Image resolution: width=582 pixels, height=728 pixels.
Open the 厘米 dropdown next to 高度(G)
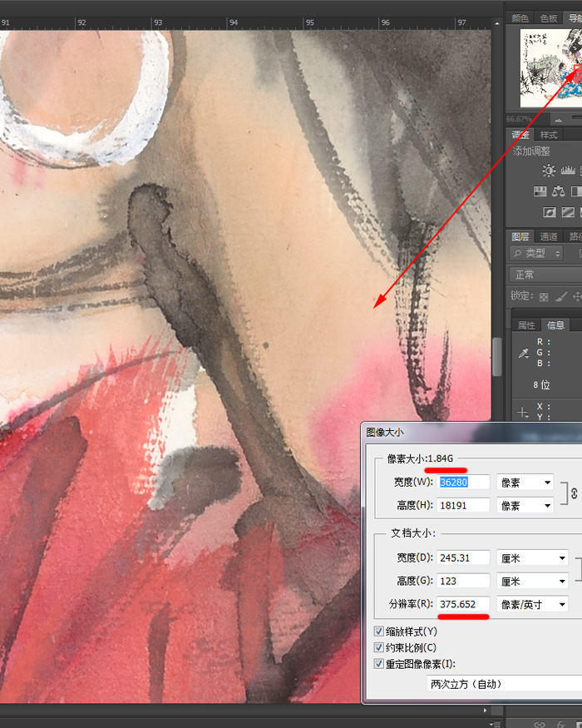(532, 581)
